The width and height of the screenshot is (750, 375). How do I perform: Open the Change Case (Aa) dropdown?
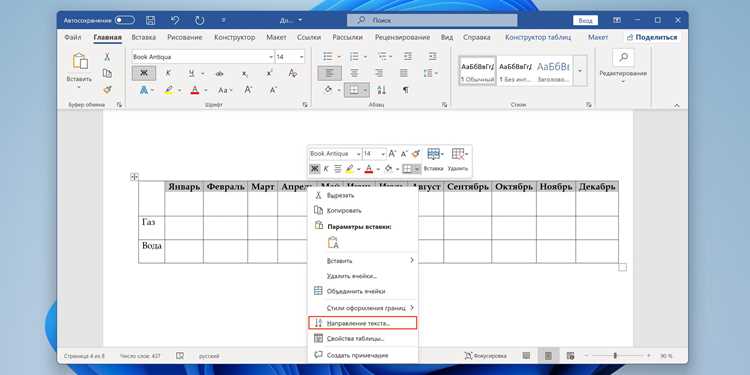pyautogui.click(x=224, y=90)
